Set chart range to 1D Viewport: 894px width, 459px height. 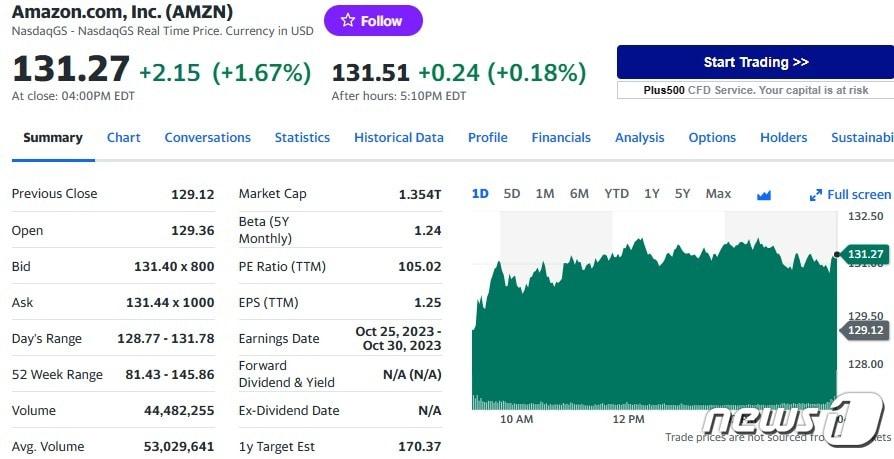click(480, 194)
